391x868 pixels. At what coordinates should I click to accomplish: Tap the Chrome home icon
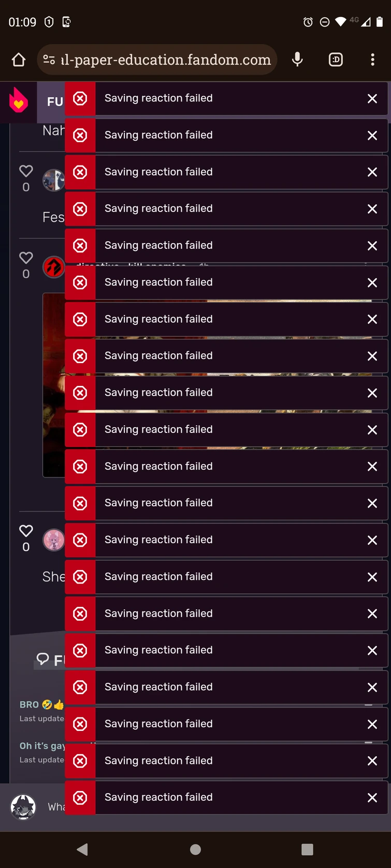point(19,60)
